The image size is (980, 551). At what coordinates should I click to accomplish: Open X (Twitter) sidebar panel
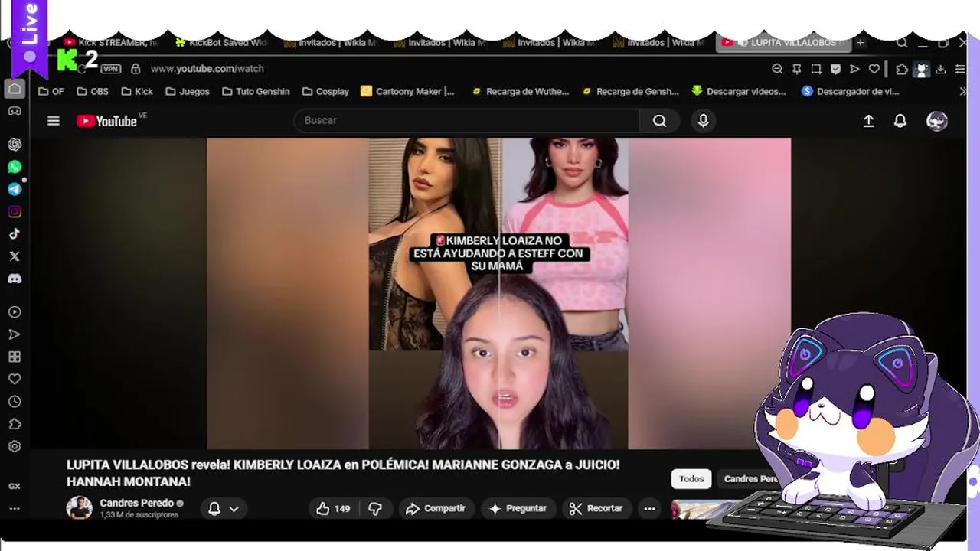click(15, 256)
